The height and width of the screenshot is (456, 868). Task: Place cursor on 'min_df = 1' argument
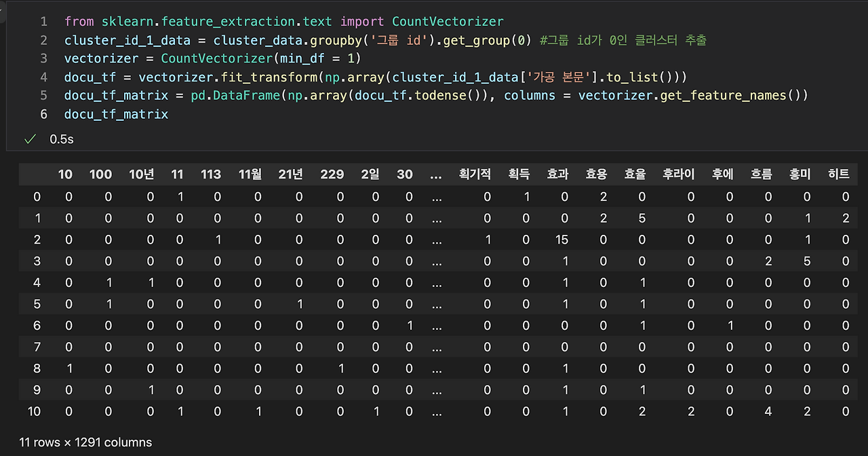(x=317, y=58)
